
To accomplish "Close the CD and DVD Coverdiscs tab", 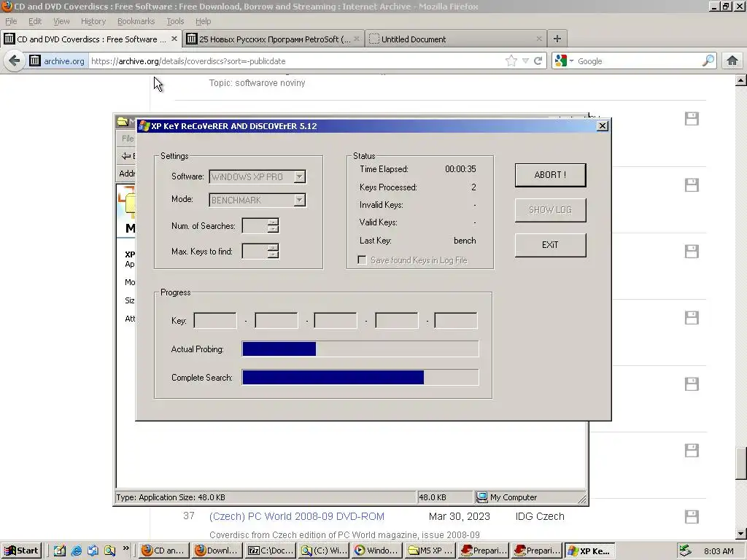I will point(174,39).
